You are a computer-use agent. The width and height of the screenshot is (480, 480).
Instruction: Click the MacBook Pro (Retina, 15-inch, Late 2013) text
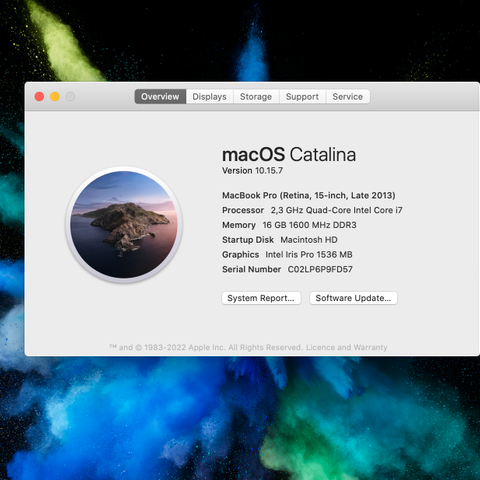pos(309,195)
